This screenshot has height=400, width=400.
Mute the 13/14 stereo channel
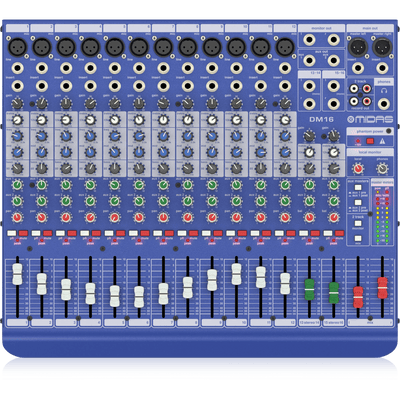click(x=315, y=233)
